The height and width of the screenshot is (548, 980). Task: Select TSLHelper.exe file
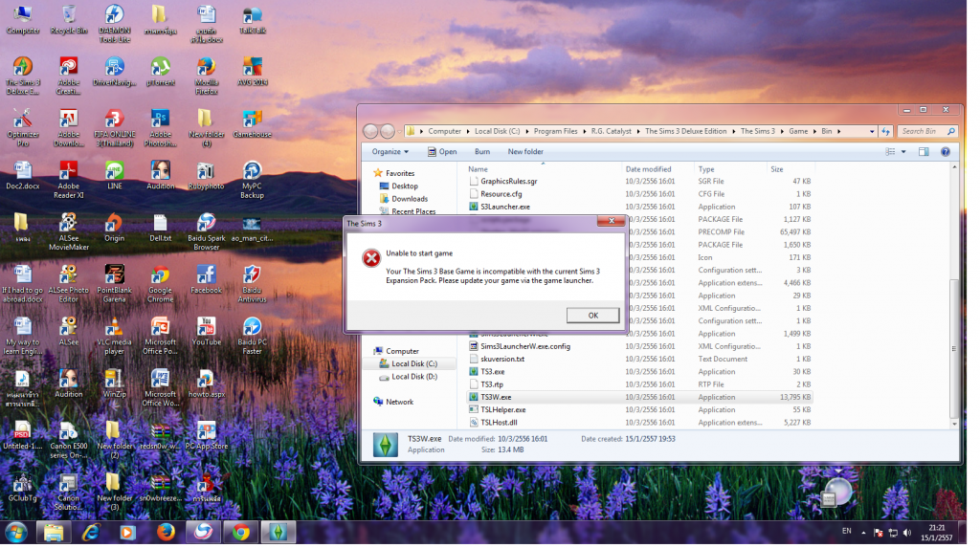(640, 410)
